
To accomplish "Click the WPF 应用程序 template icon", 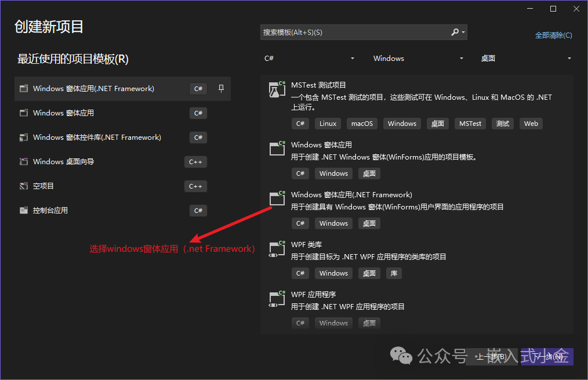I will [277, 299].
